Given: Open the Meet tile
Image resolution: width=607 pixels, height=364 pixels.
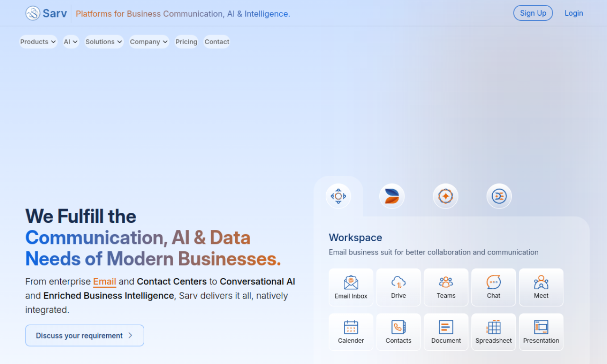Looking at the screenshot, I should coord(541,287).
